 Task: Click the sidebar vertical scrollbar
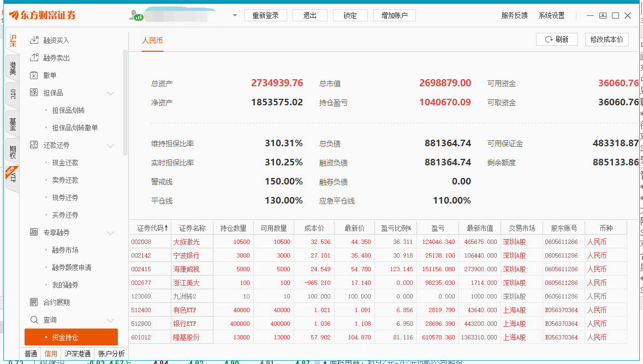click(125, 103)
